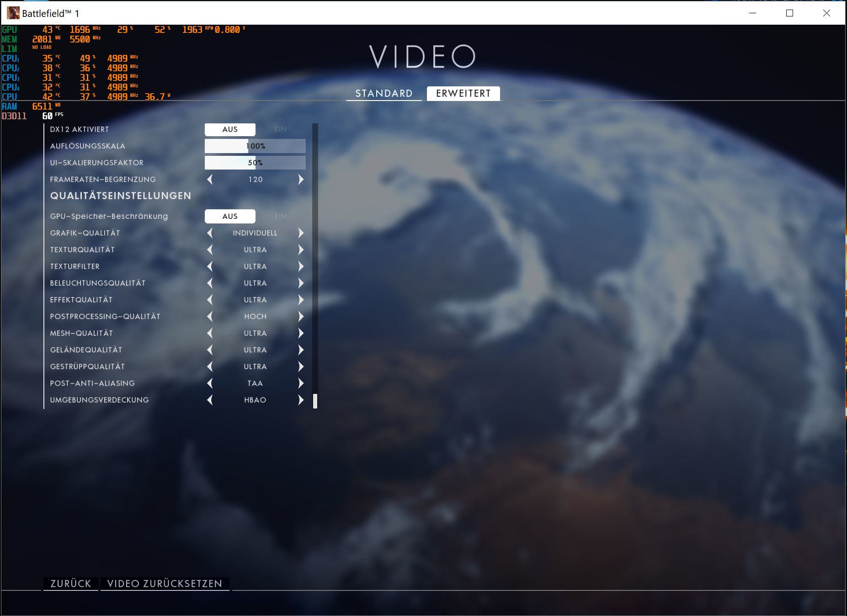Click the Grafik-Qualität value Individuell

point(255,233)
